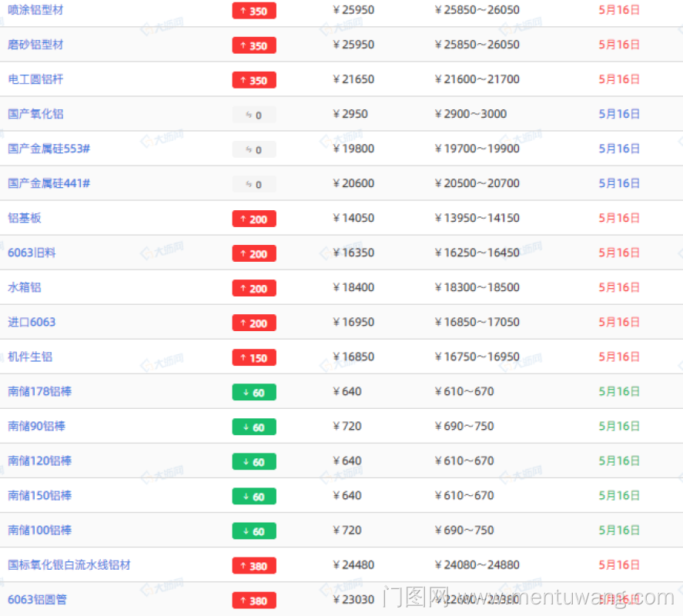Open the 铝基板 product link
The image size is (683, 616).
(x=25, y=218)
